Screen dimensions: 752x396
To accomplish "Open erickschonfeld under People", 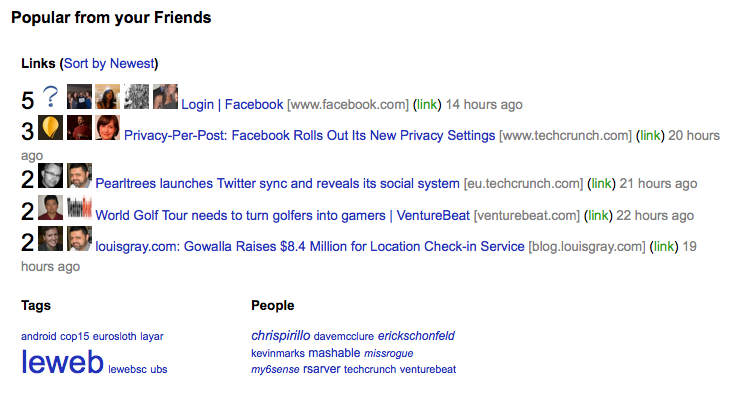I will [x=416, y=336].
